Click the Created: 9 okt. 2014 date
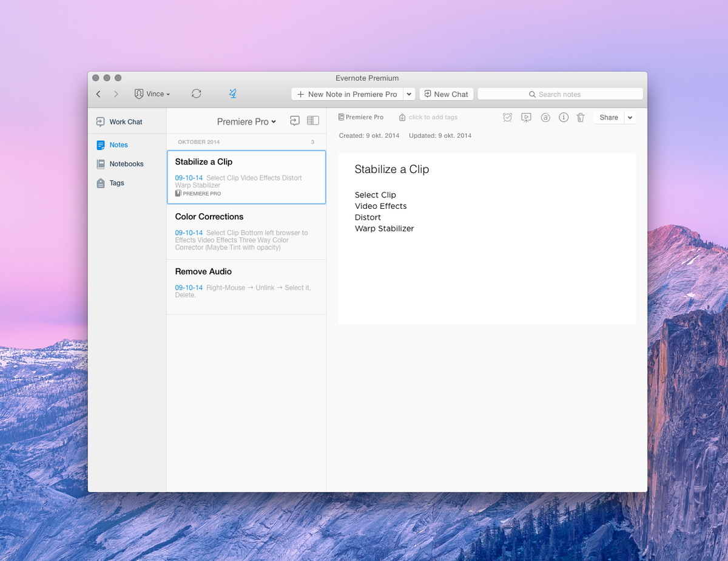The image size is (728, 561). pos(369,135)
